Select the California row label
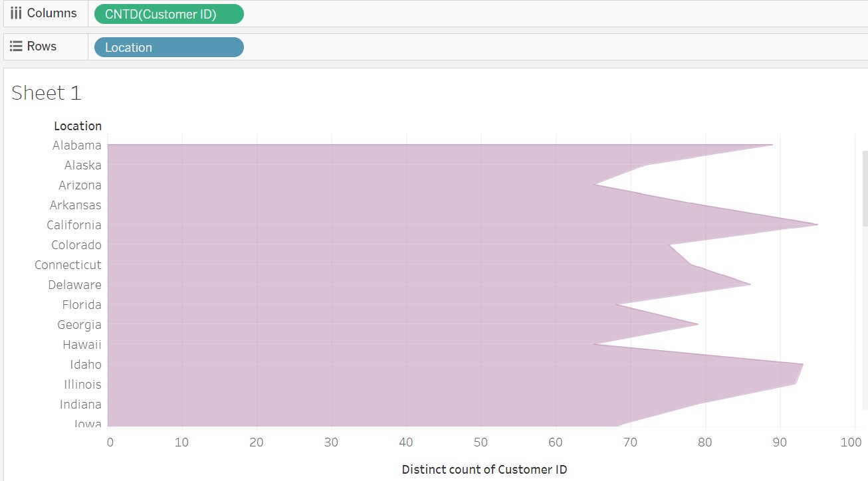868x481 pixels. [74, 225]
